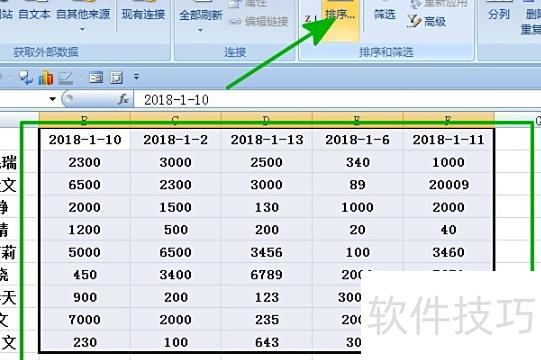541x360 pixels.
Task: Select cell with date 2018-1-13
Action: point(267,140)
